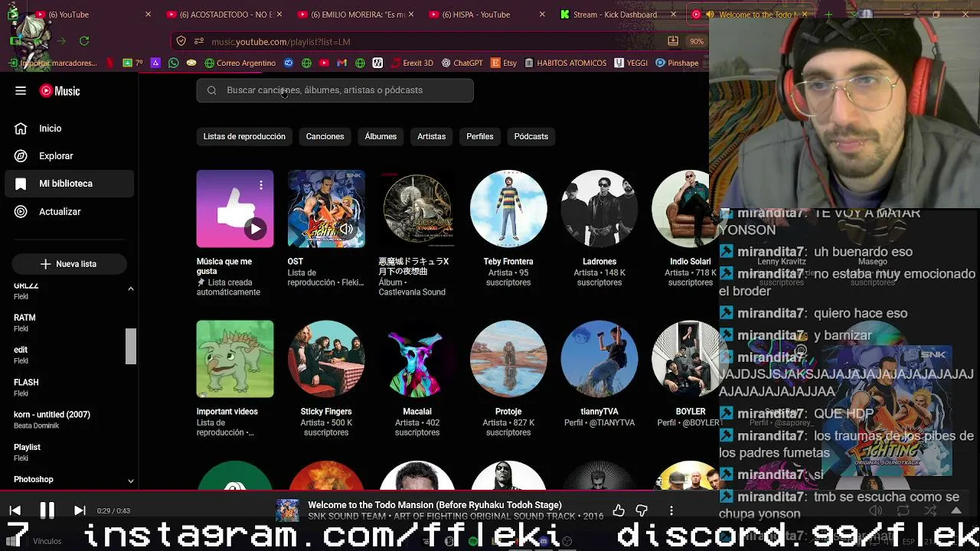980x551 pixels.
Task: Open the Correo Argentino bookmark
Action: pos(240,63)
